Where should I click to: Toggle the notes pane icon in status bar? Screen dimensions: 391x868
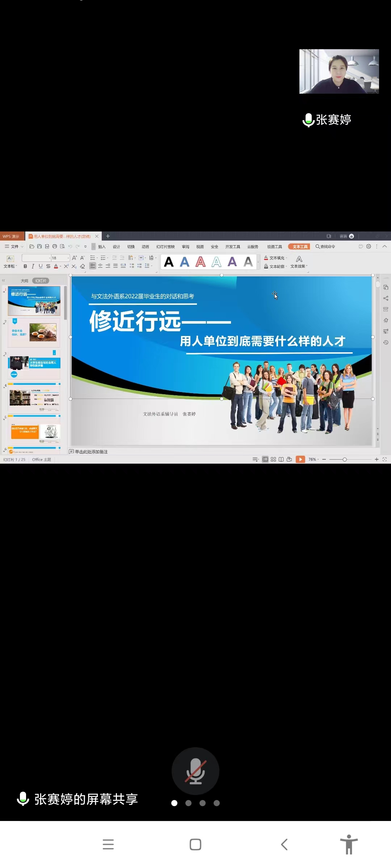256,459
